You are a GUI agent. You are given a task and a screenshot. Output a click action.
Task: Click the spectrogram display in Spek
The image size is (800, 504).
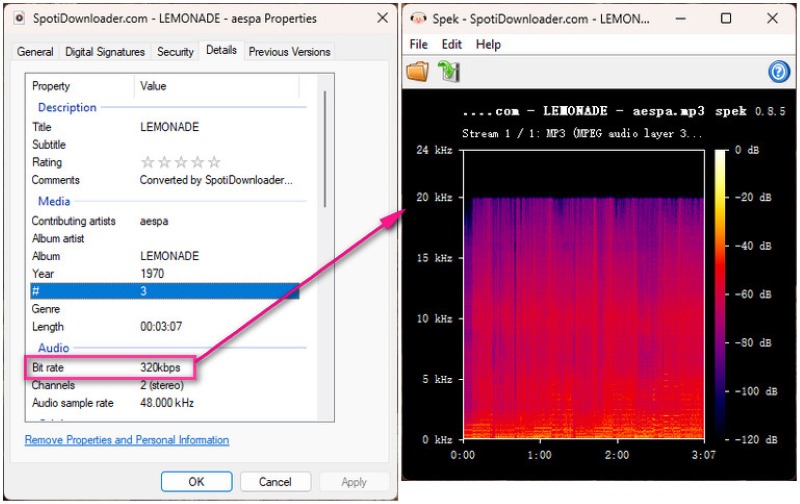click(x=584, y=294)
